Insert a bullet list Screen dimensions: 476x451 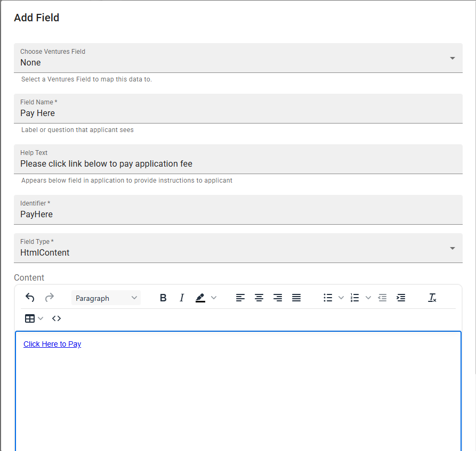click(x=328, y=298)
